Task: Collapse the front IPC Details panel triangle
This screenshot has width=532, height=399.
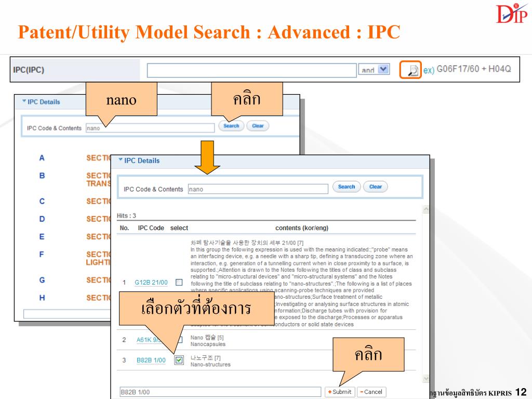Action: 121,160
